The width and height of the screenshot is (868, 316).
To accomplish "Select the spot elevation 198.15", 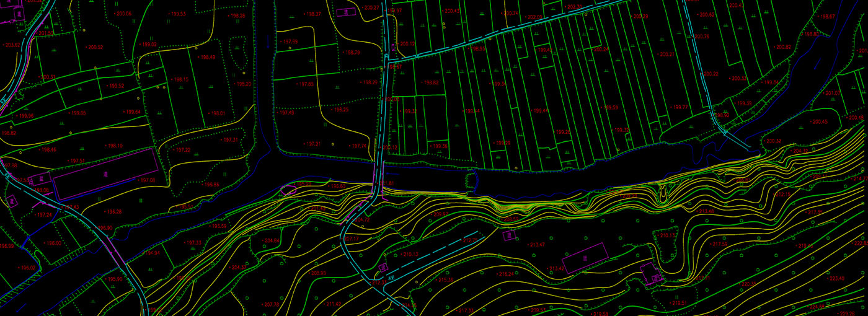I will (179, 79).
